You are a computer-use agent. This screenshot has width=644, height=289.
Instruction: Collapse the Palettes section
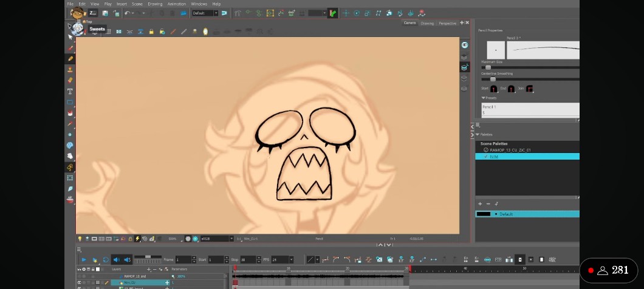(478, 134)
